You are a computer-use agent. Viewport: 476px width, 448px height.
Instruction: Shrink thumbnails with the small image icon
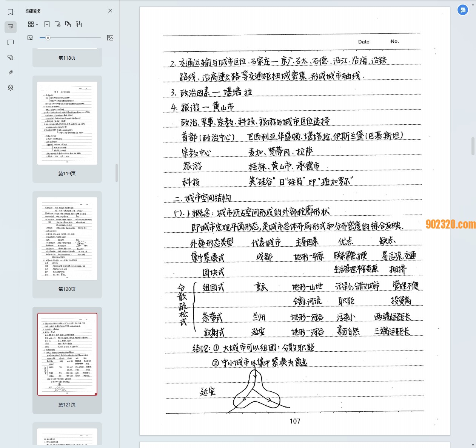pyautogui.click(x=30, y=38)
